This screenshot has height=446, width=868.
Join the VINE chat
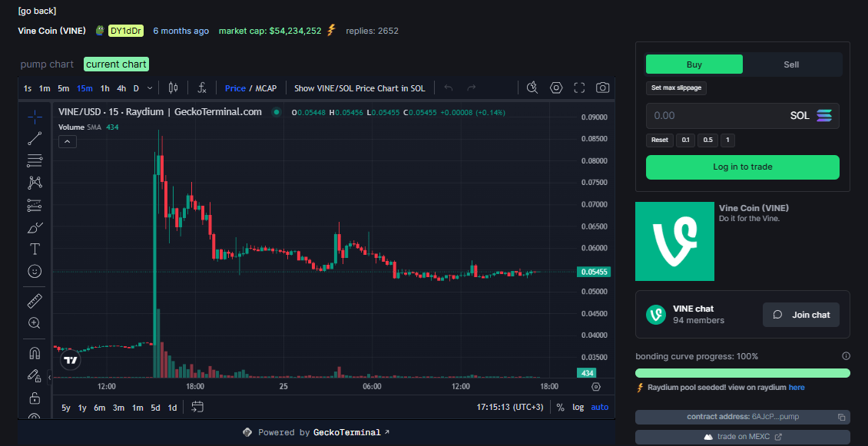tap(801, 315)
